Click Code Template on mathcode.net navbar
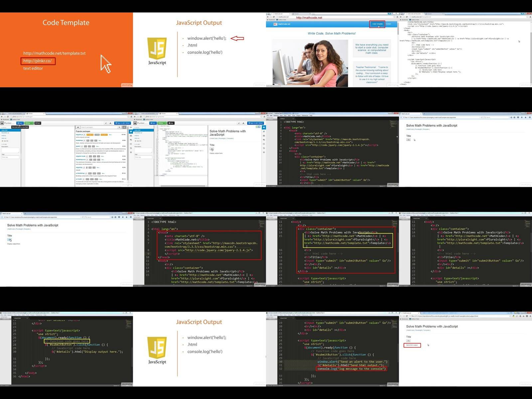Screen dimensions: 532x399 pyautogui.click(x=377, y=24)
